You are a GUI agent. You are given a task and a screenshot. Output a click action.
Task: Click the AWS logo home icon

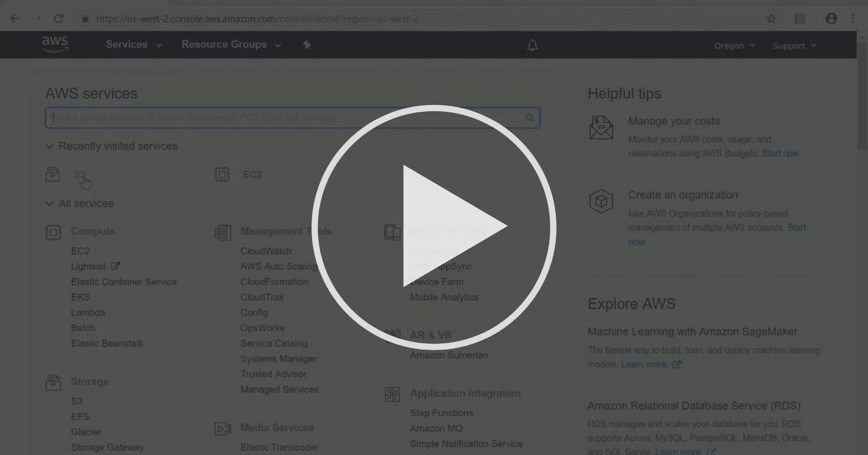(x=55, y=45)
